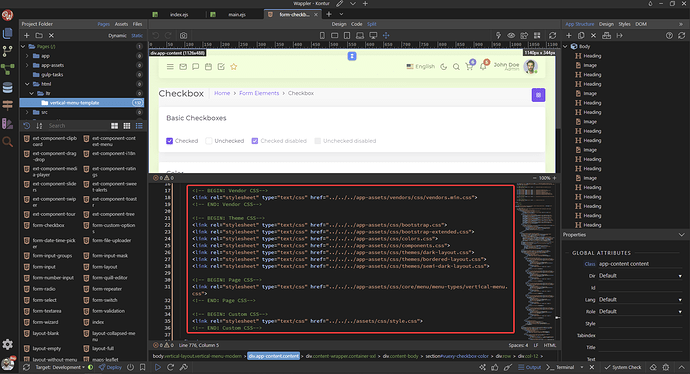This screenshot has width=690, height=374.
Task: Open the page in external browser
Action: (524, 35)
